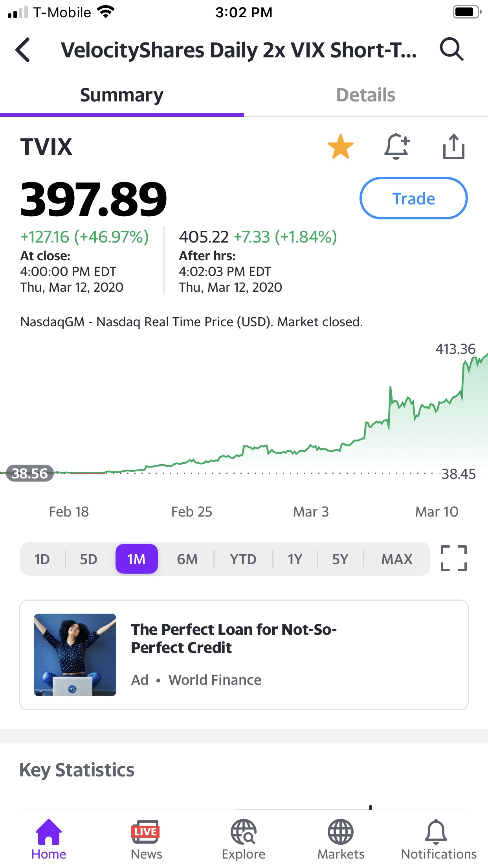Select the Summary tab

point(122,95)
